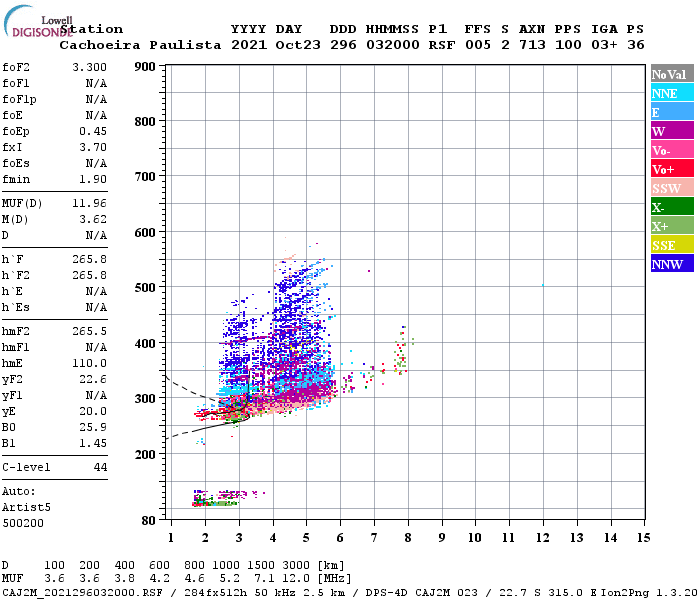This screenshot has height=600, width=700.
Task: Click the hmF2 value 265.5
Action: point(90,331)
